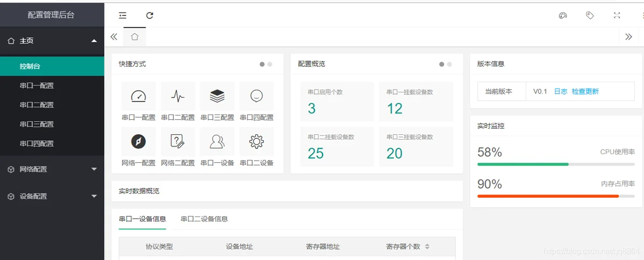Click the refresh icon in top bar
The width and height of the screenshot is (644, 260).
(x=150, y=16)
